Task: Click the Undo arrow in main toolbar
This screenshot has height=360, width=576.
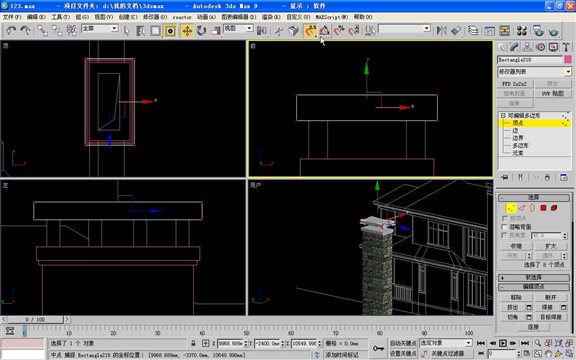Action: point(11,30)
